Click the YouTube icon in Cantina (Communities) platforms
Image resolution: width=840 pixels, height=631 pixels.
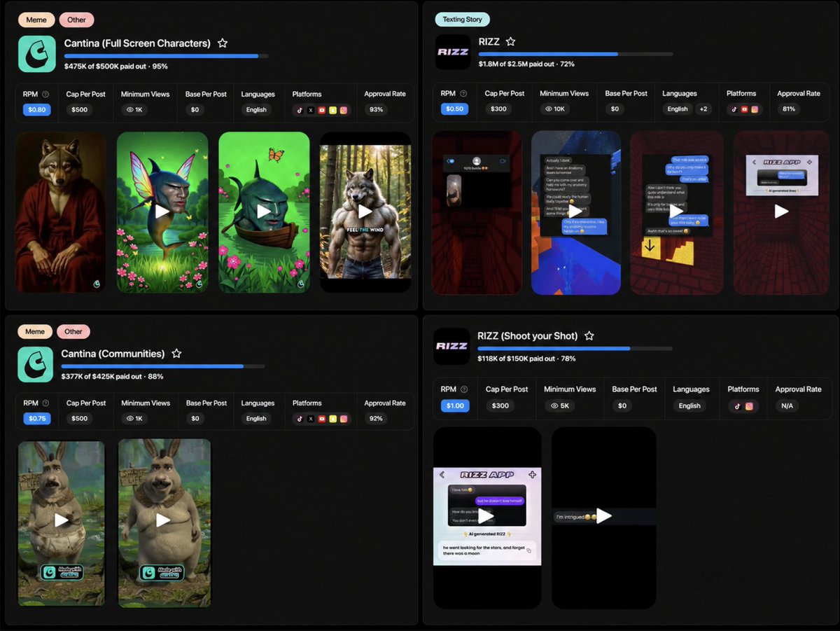pos(322,419)
